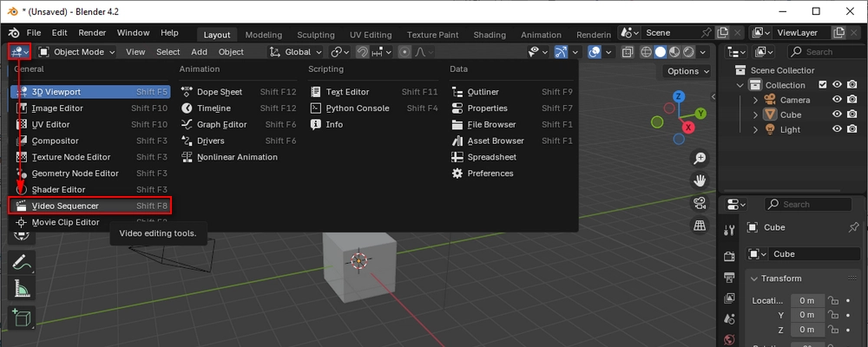Open the Render menu
Screen dimensions: 868x347
click(x=93, y=33)
